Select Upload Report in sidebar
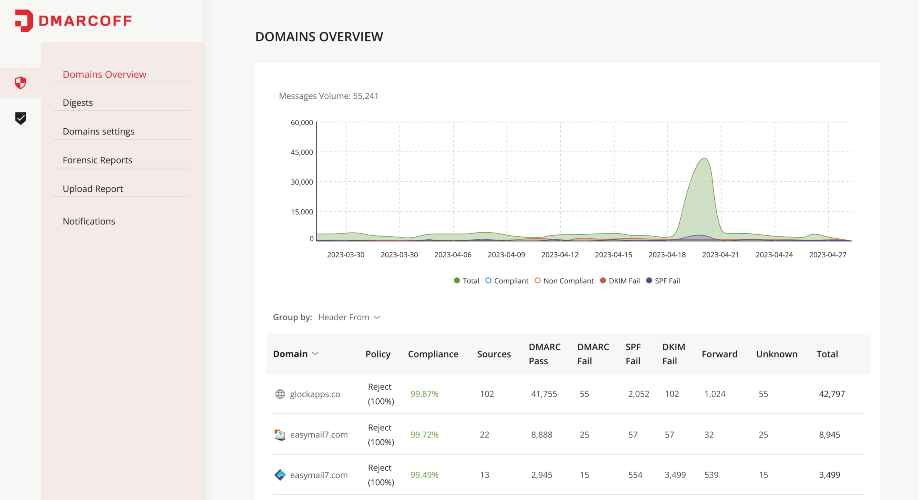The height and width of the screenshot is (500, 921). [x=93, y=189]
